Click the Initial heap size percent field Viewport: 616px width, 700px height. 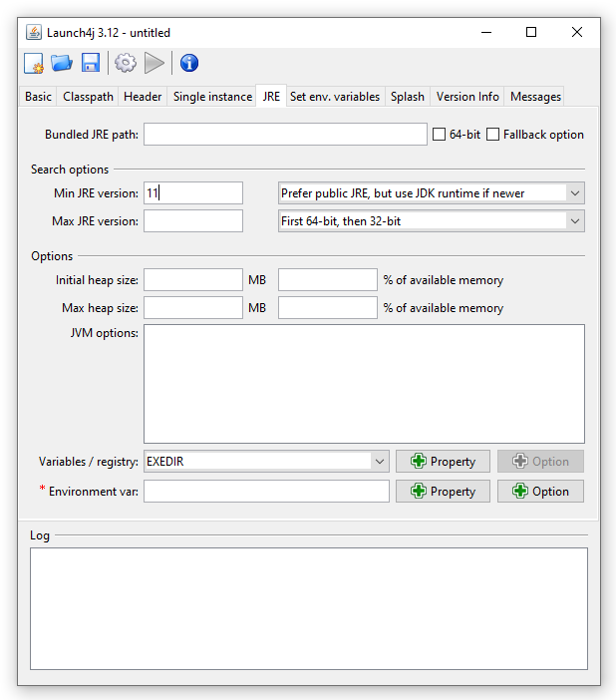pyautogui.click(x=328, y=280)
